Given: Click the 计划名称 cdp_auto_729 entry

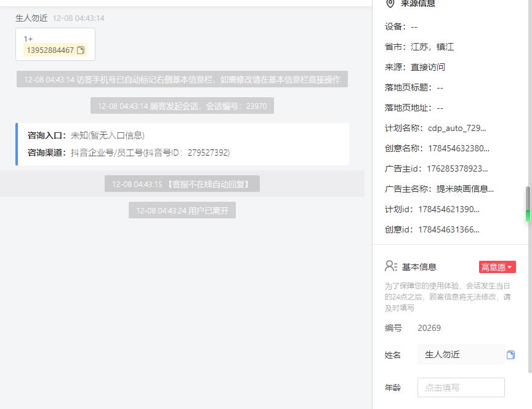Looking at the screenshot, I should coord(435,128).
